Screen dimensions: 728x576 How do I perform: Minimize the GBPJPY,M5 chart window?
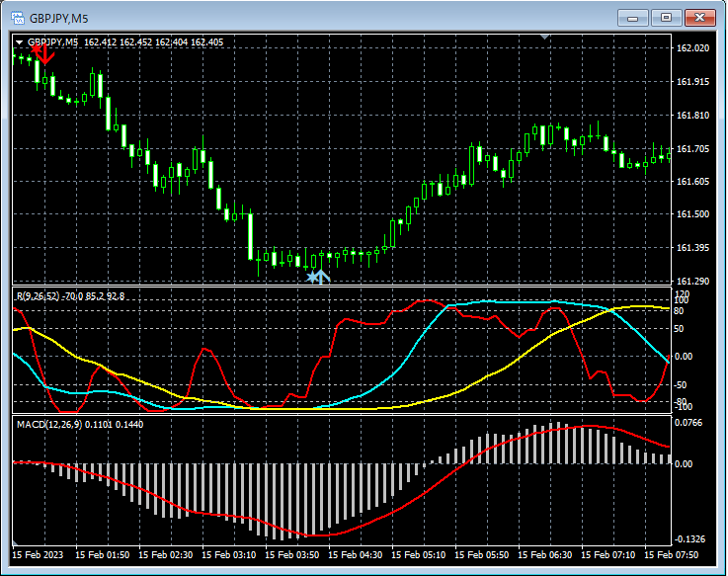click(x=634, y=18)
